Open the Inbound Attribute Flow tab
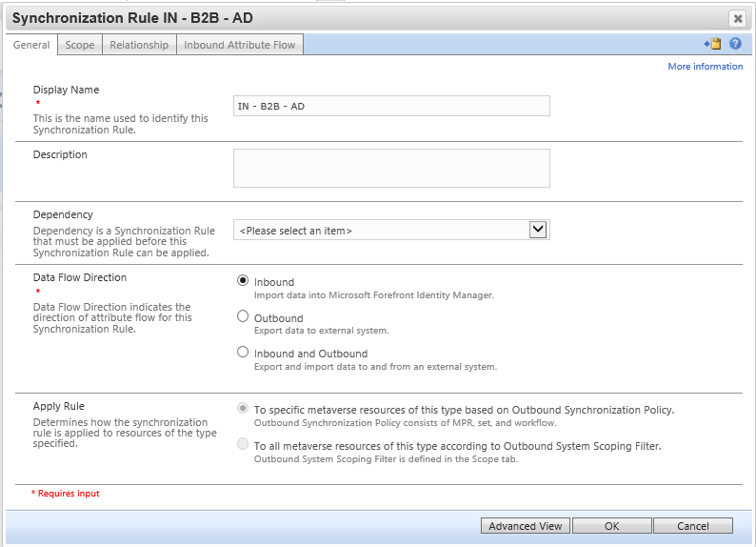 click(240, 45)
